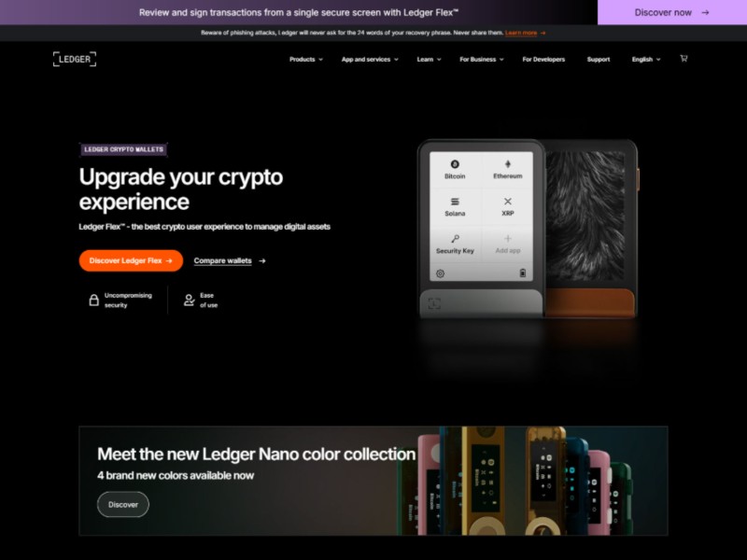Screen dimensions: 747x560
Task: Click the padlock Uncompromising security icon
Action: [x=94, y=300]
